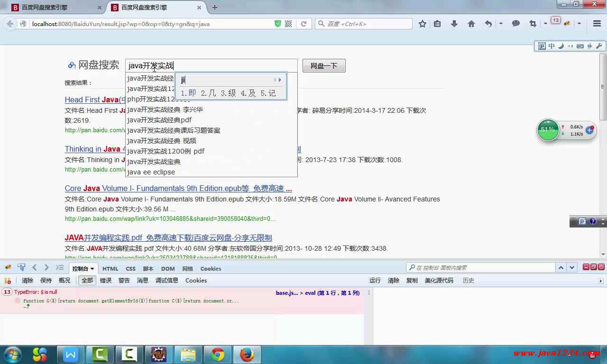Image resolution: width=607 pixels, height=364 pixels.
Task: Open the chat bubble toolbar icon
Action: 516,24
